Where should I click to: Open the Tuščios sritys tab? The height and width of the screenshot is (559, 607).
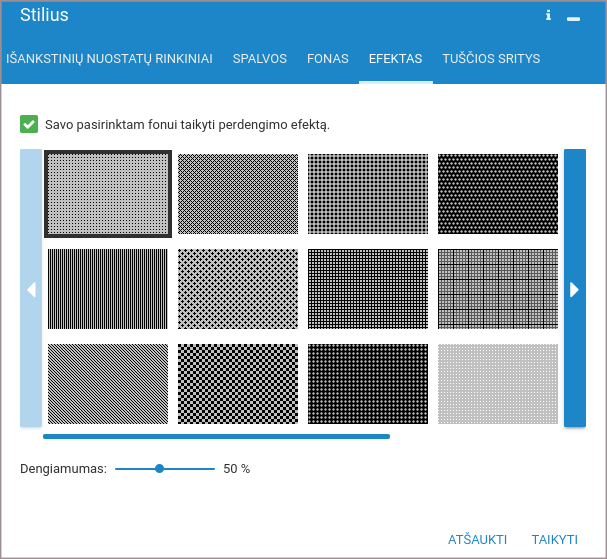(x=491, y=59)
